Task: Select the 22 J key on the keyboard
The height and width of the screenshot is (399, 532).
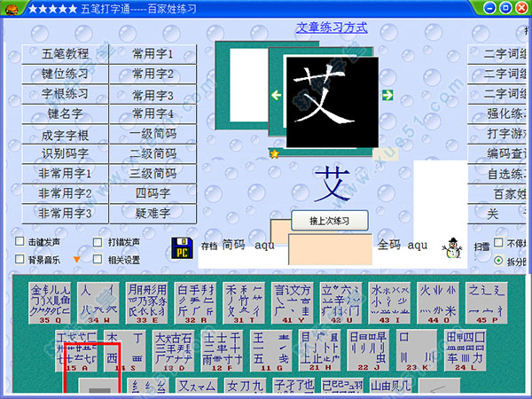Action: tap(368, 351)
